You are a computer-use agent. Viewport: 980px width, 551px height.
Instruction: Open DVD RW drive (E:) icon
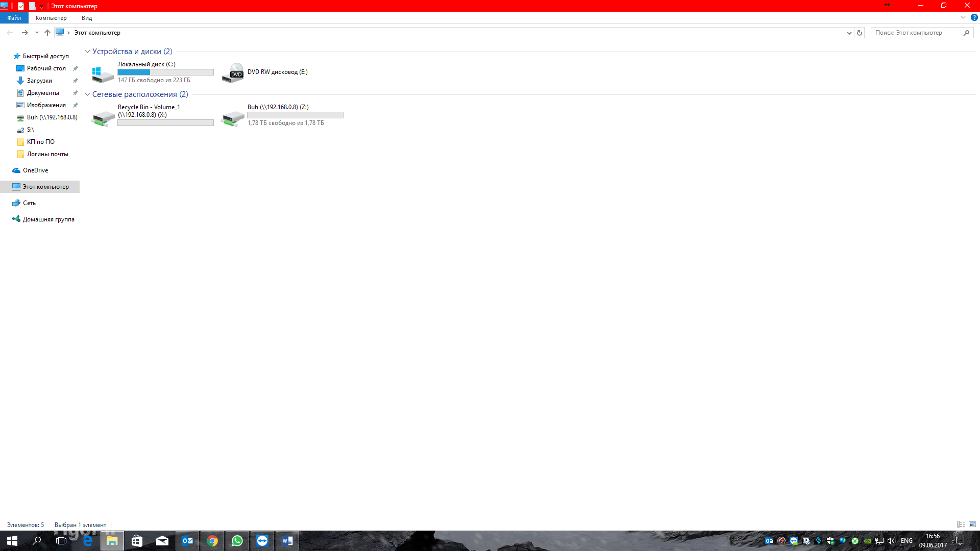tap(233, 73)
